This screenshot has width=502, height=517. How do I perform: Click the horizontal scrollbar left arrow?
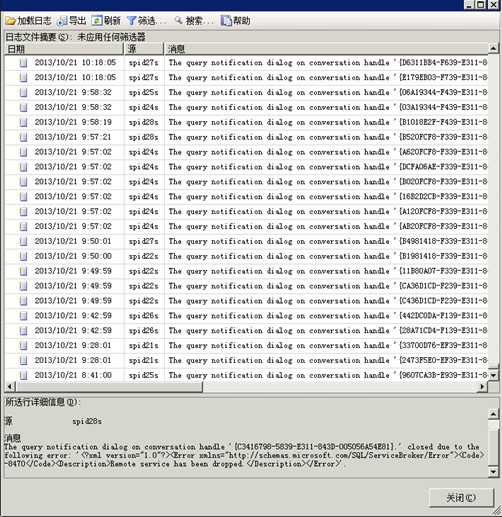(10, 387)
